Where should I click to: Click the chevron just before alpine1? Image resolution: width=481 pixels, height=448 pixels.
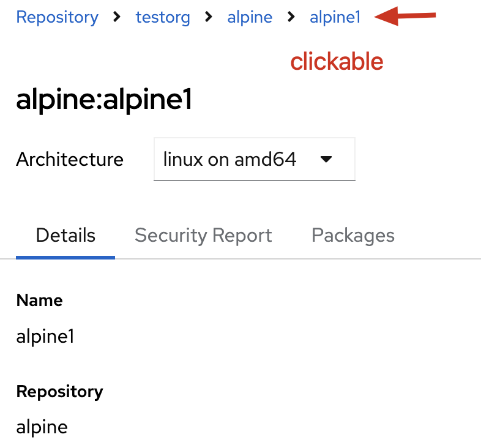click(291, 17)
